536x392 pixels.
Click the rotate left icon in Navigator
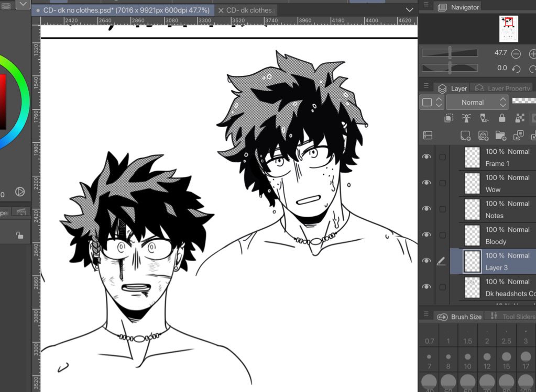(x=516, y=69)
